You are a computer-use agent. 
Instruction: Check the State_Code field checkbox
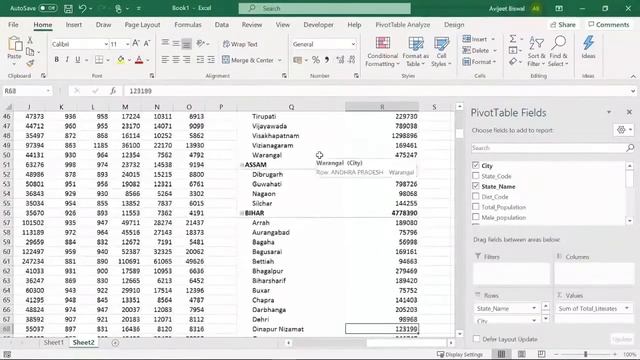476,176
